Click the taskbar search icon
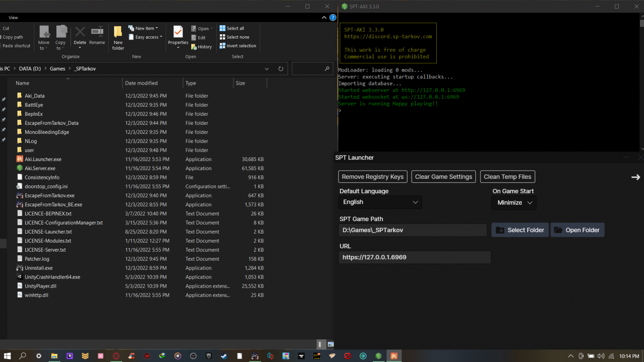This screenshot has width=644, height=362. pos(23,356)
